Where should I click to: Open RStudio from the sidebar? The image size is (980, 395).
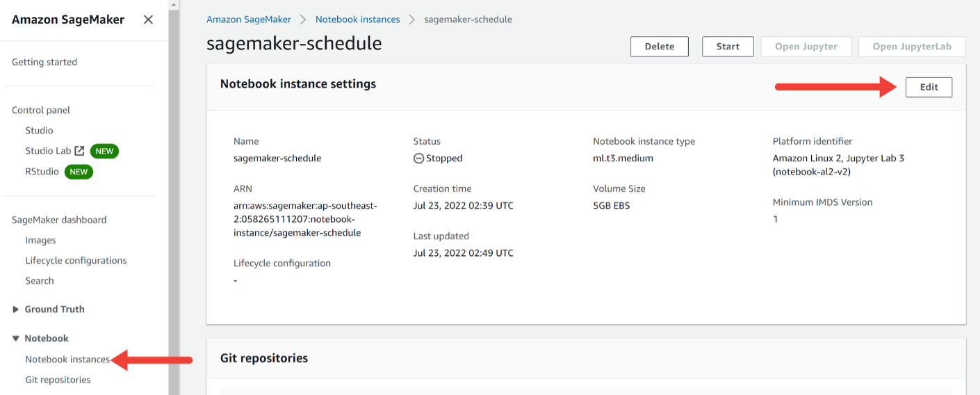click(42, 171)
